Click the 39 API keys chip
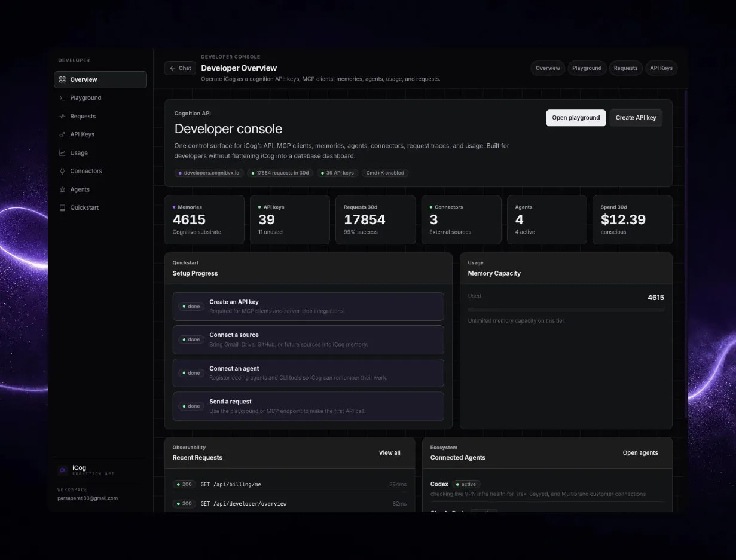Viewport: 736px width, 560px height. pyautogui.click(x=337, y=173)
